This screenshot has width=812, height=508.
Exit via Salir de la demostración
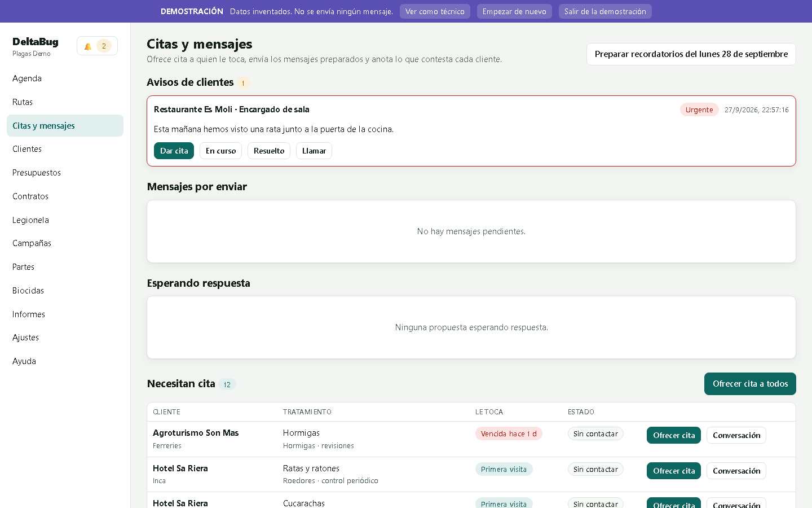(x=605, y=11)
